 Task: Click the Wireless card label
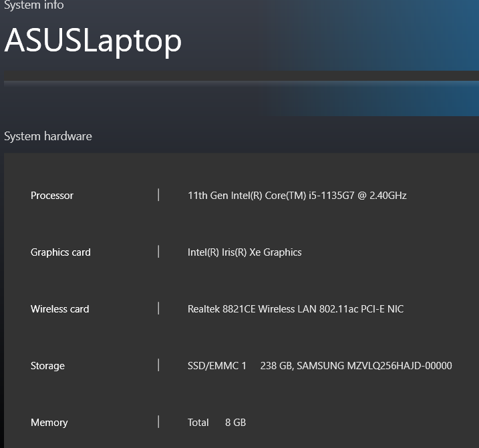tap(59, 309)
